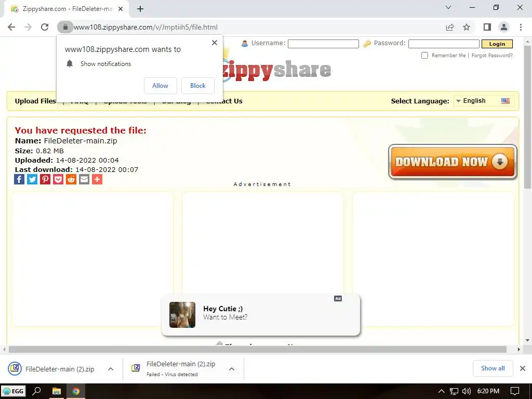Open more sharing options plus icon
This screenshot has width=532, height=399.
[97, 179]
